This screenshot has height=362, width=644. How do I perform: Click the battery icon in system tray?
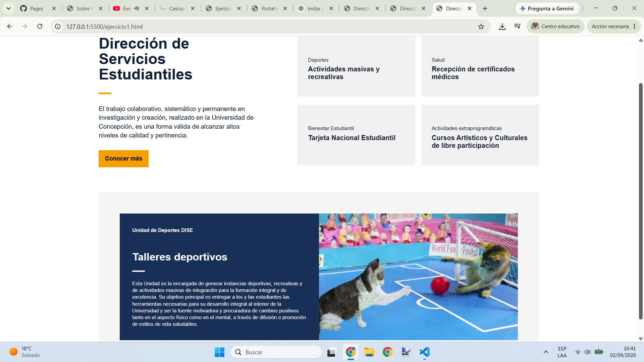[599, 352]
